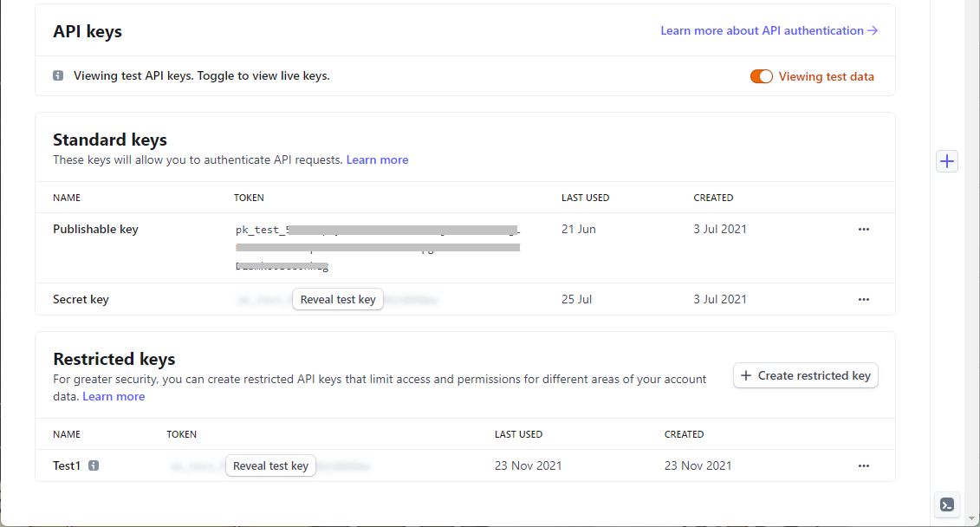
Task: Open the command line tool icon at bottom right
Action: point(946,505)
